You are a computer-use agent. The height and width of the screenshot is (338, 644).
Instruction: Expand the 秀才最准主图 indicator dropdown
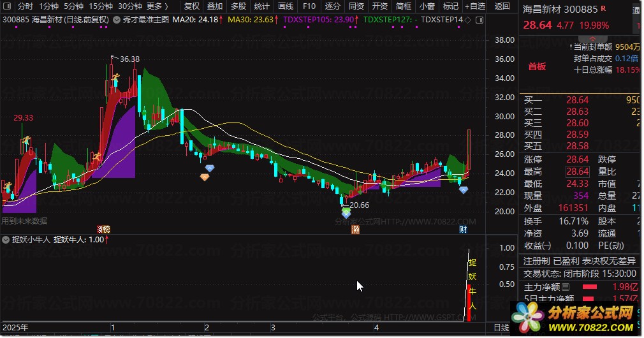117,20
